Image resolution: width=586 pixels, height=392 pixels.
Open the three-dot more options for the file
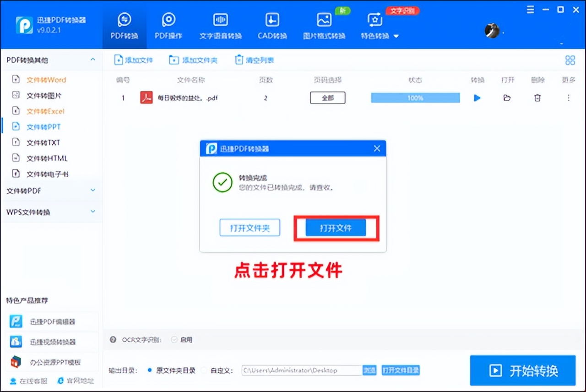569,98
